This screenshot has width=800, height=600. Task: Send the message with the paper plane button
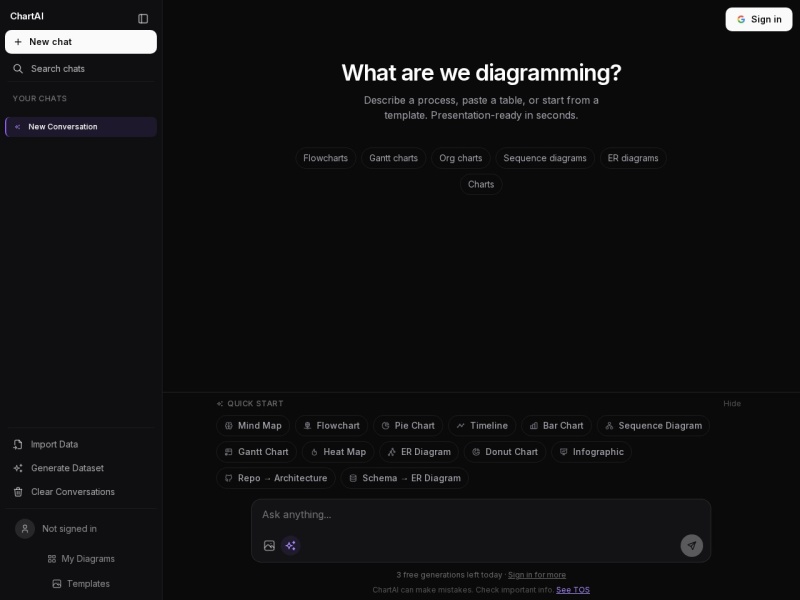tap(691, 545)
